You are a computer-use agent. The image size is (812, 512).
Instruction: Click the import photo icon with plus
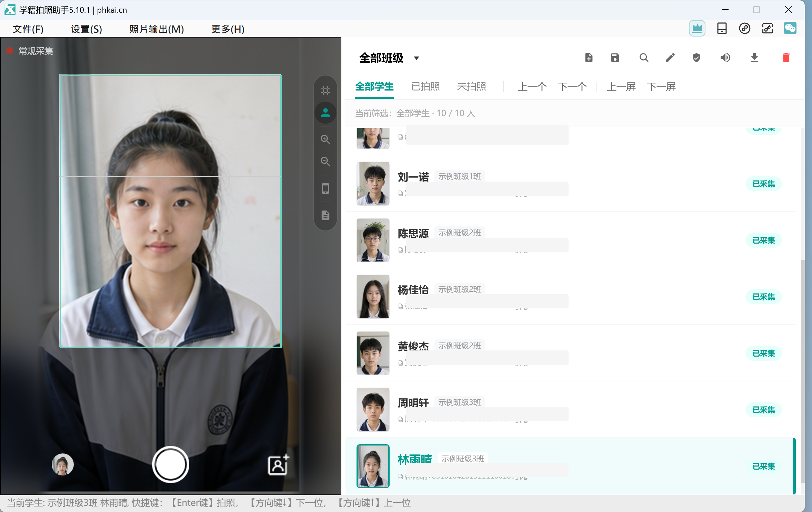click(x=278, y=465)
